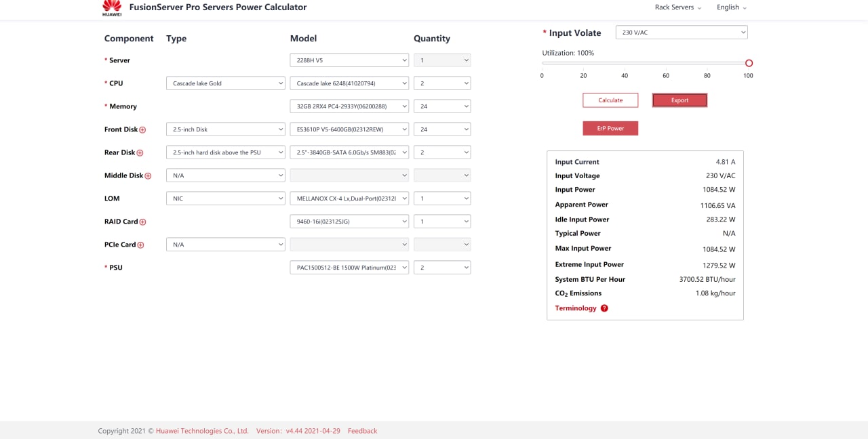Add another PCIe Card with plus icon
Screen dimensions: 868x439
(x=140, y=245)
